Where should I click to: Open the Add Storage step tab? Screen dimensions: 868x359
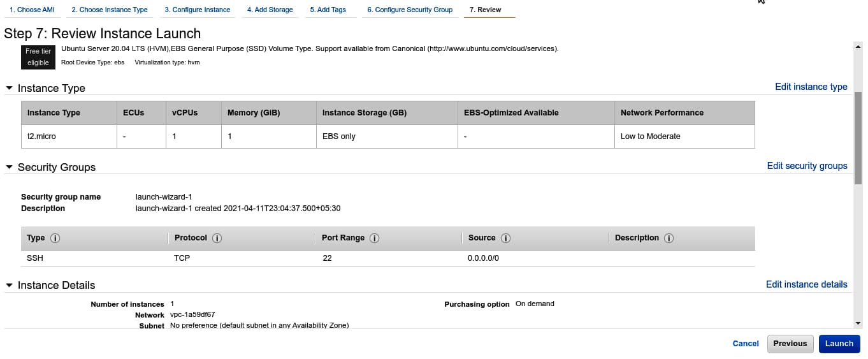pyautogui.click(x=270, y=10)
